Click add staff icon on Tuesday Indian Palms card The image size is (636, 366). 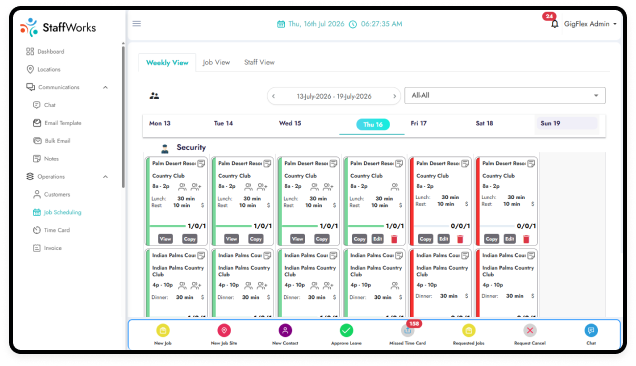(x=262, y=285)
